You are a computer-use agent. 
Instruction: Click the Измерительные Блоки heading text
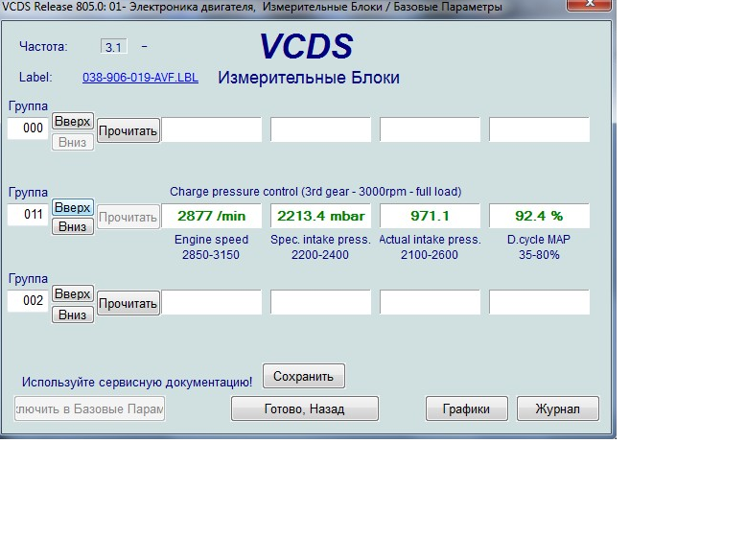(x=309, y=78)
